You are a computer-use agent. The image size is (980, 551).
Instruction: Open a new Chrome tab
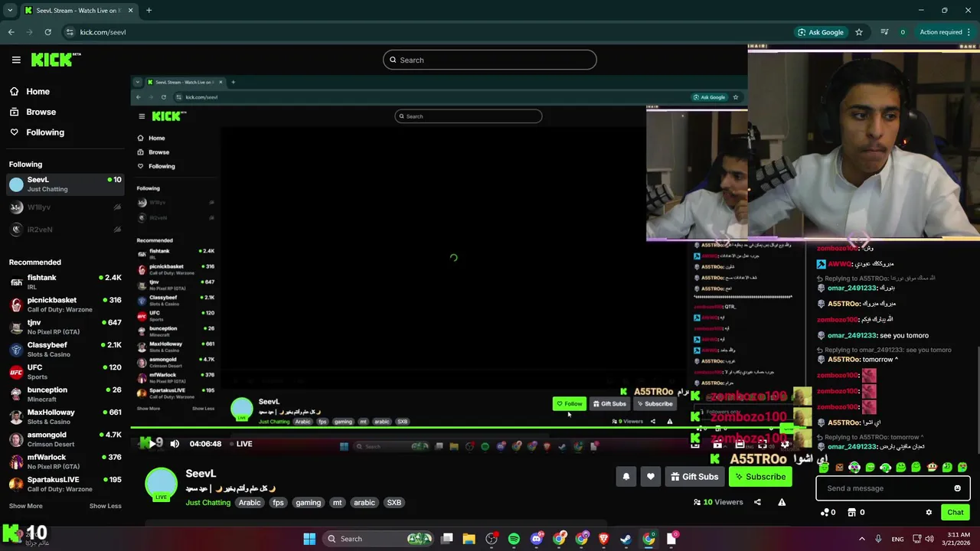(x=149, y=10)
